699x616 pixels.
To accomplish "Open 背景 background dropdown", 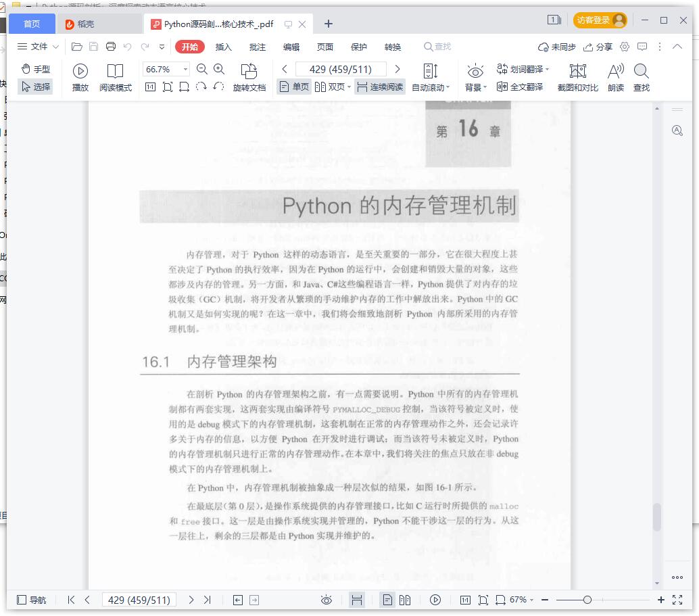I will (476, 78).
